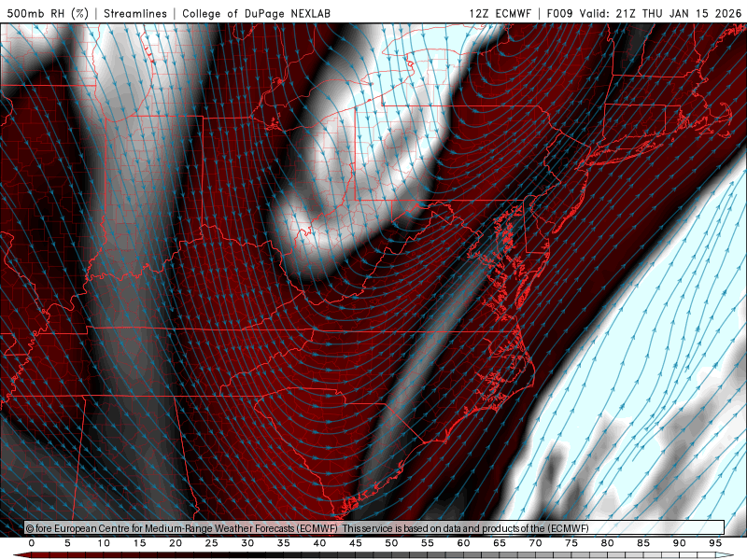Image resolution: width=747 pixels, height=560 pixels.
Task: Click the ECMWF copyright notice banner
Action: click(x=374, y=528)
